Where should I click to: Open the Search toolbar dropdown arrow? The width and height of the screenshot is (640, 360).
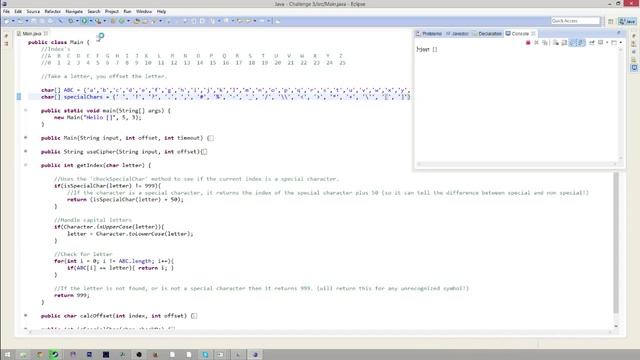tap(160, 21)
